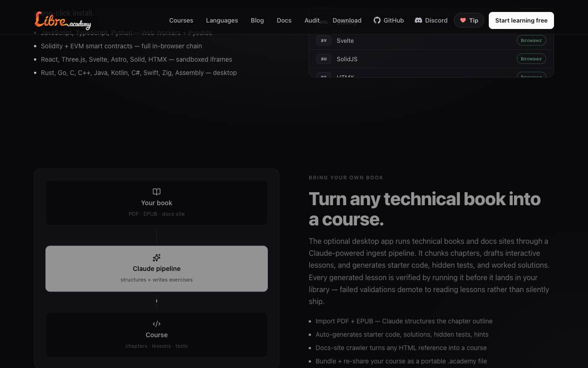The height and width of the screenshot is (368, 588).
Task: Open the Docs nav link
Action: click(284, 20)
